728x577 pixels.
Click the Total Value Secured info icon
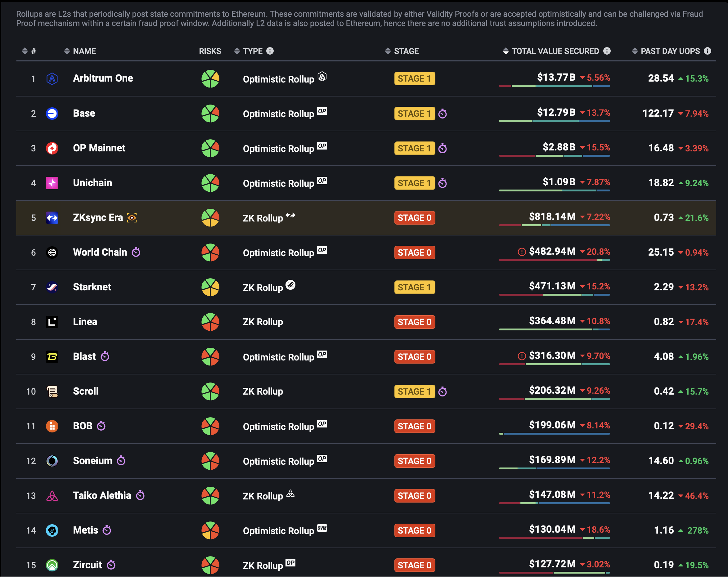[x=607, y=51]
